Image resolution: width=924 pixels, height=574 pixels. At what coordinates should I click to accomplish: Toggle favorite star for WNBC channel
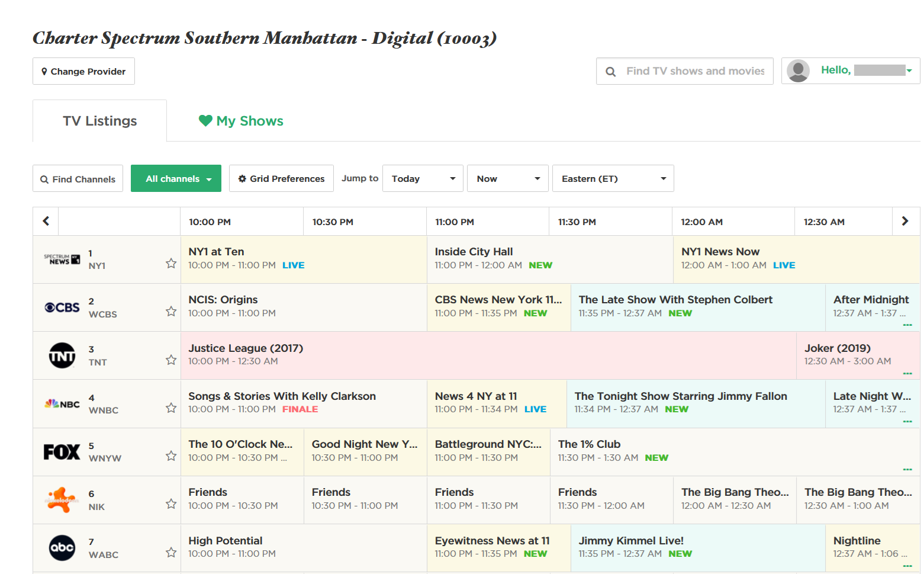[x=171, y=408]
